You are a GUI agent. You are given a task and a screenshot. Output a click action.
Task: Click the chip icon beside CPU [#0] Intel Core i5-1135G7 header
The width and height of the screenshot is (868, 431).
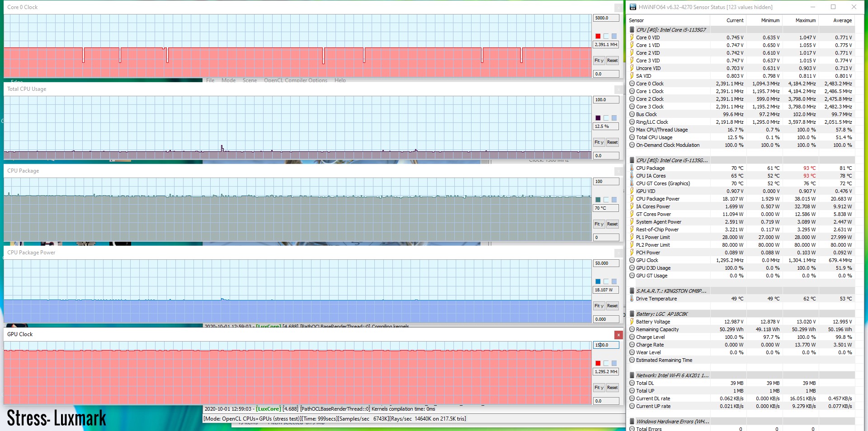[632, 30]
